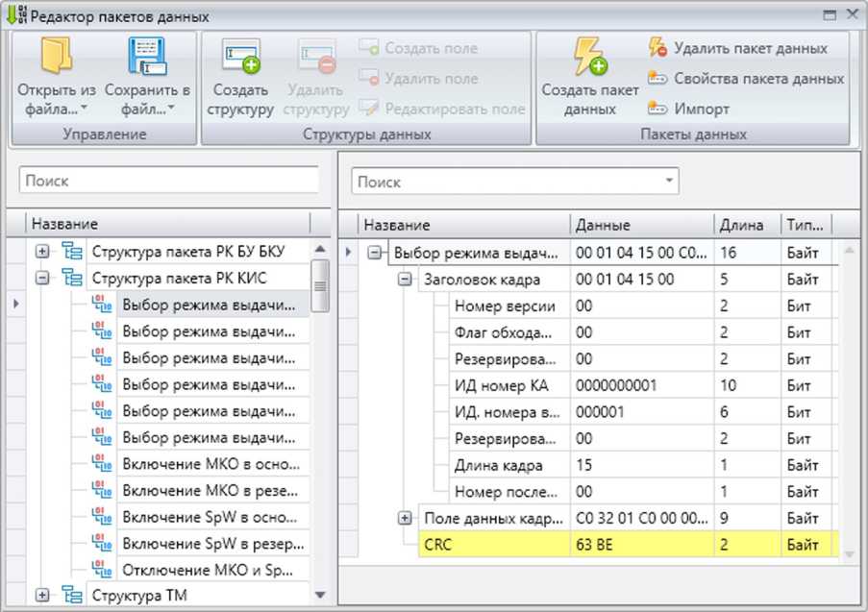Collapse Заголовок кадра node

pos(406,280)
